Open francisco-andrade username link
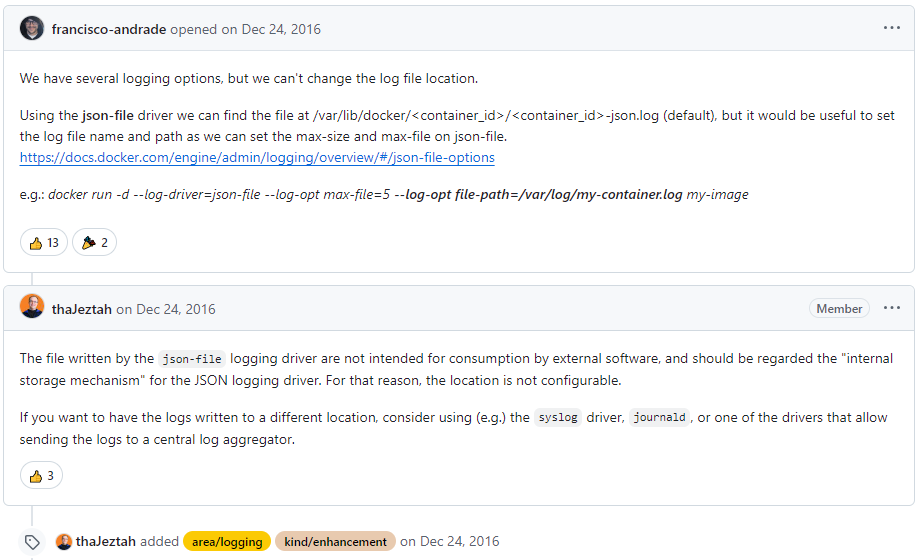The width and height of the screenshot is (920, 560). [109, 29]
